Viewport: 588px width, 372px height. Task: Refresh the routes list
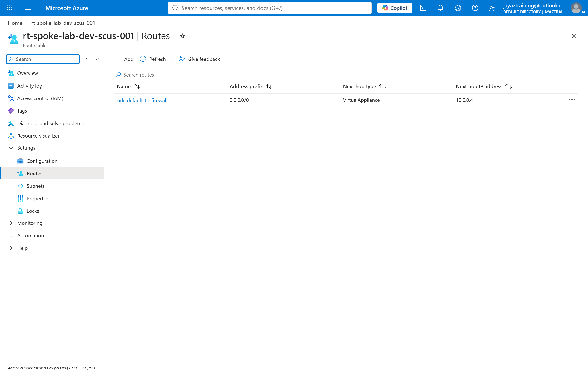click(153, 59)
